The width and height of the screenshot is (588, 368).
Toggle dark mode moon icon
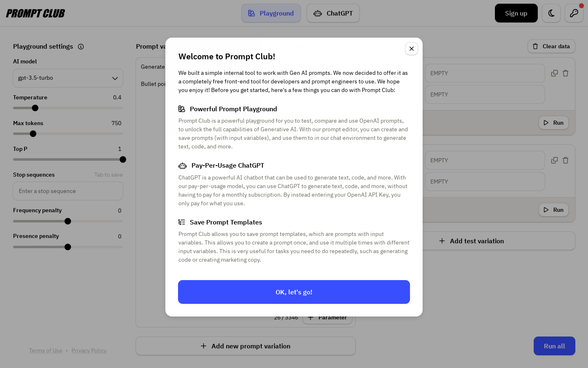[551, 13]
